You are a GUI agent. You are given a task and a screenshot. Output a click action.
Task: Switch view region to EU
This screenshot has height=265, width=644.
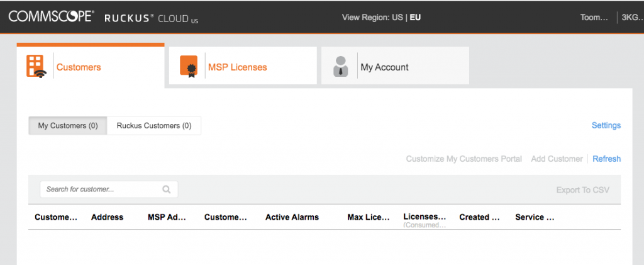coord(415,17)
